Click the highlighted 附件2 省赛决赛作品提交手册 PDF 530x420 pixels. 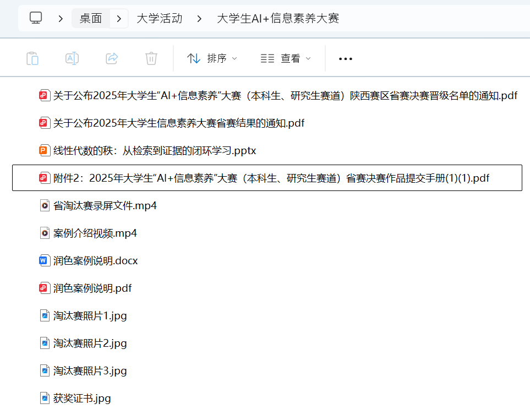[270, 178]
